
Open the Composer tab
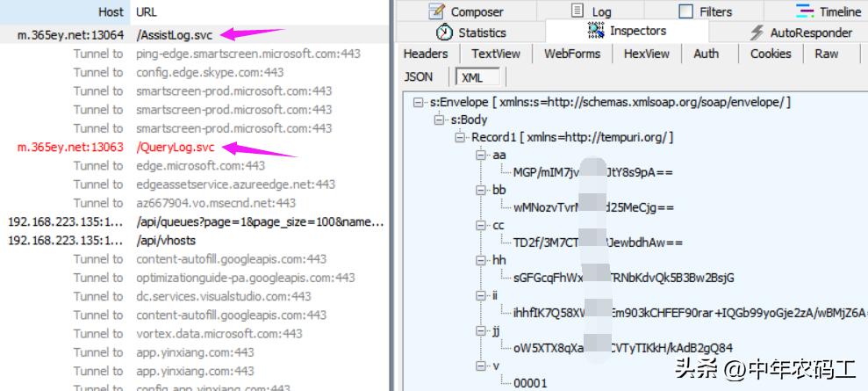click(x=466, y=11)
